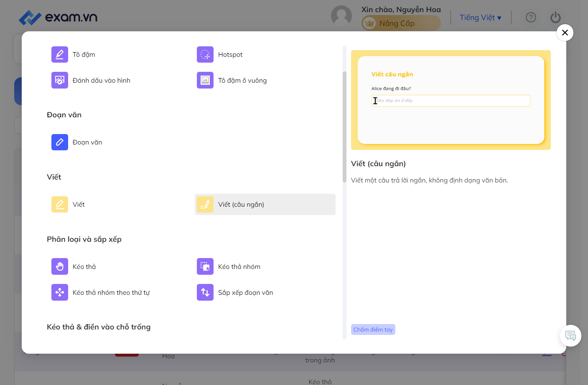Click the user avatar icon

(341, 16)
